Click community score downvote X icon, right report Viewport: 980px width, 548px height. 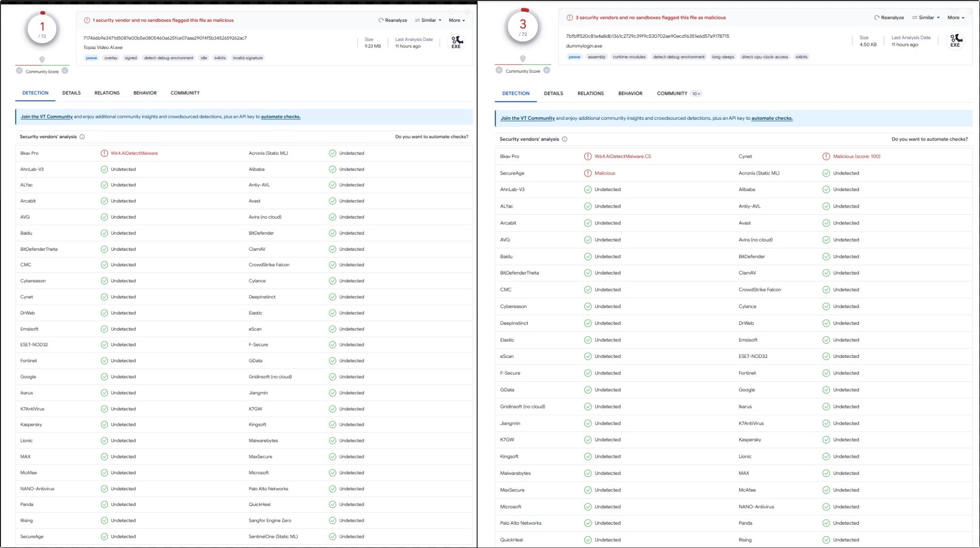tap(499, 70)
